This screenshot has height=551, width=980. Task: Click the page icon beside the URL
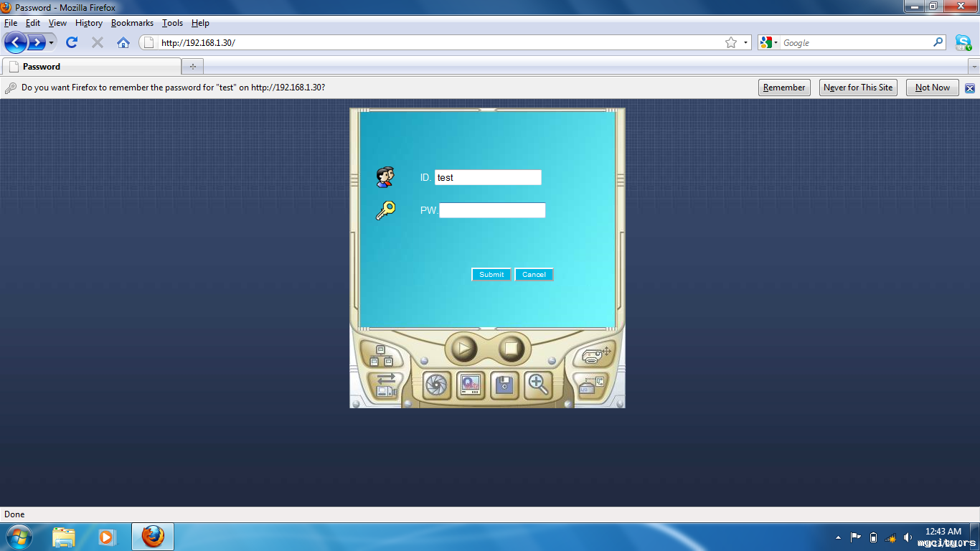point(149,42)
